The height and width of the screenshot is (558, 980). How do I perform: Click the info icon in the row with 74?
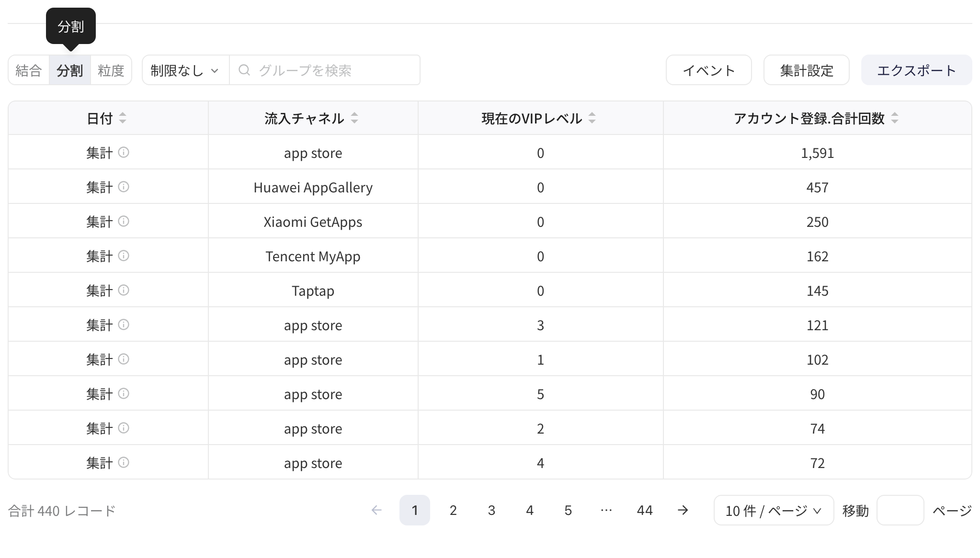point(124,428)
